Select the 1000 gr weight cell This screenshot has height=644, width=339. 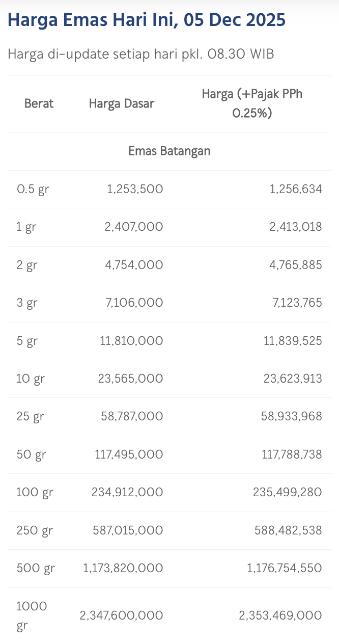pyautogui.click(x=32, y=615)
